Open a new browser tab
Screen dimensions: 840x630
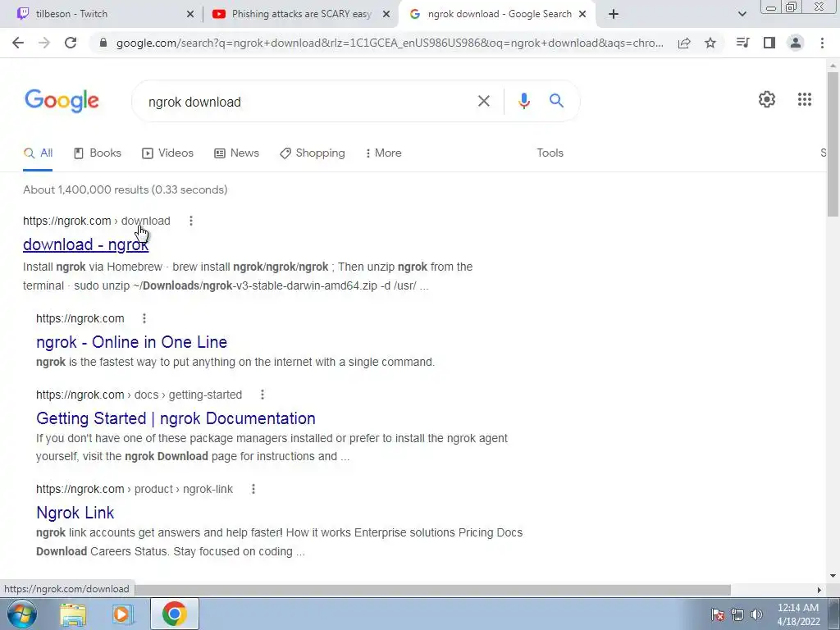pos(614,14)
